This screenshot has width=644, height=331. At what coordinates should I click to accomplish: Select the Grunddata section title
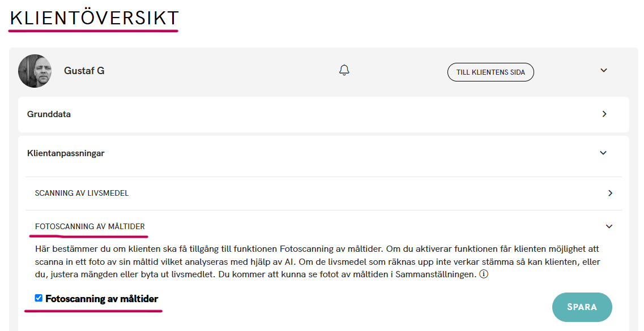pos(49,114)
